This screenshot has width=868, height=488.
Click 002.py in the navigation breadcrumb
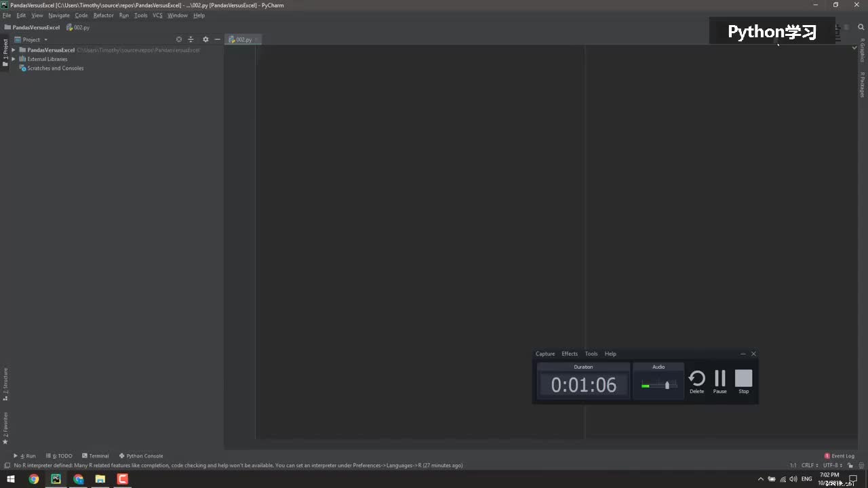click(78, 28)
